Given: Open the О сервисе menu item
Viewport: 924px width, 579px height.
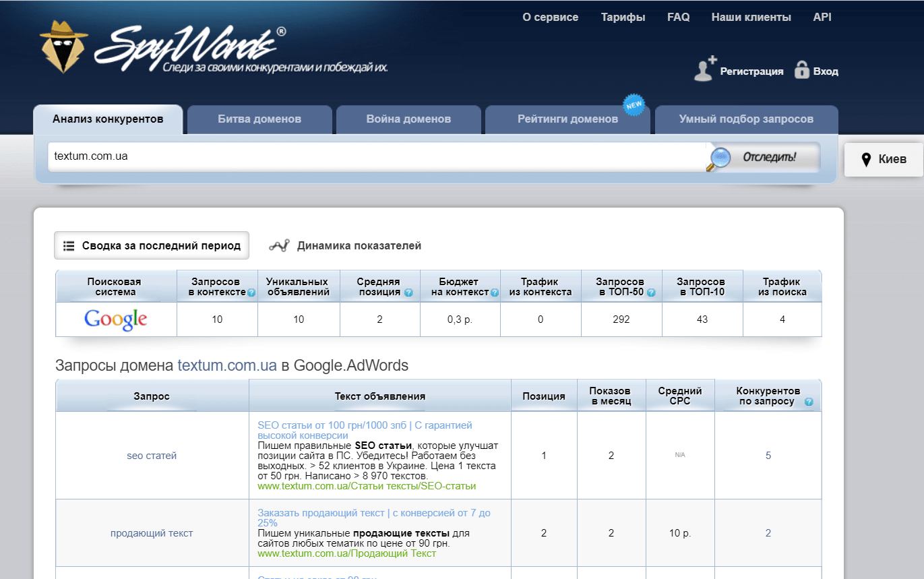Looking at the screenshot, I should coord(550,18).
